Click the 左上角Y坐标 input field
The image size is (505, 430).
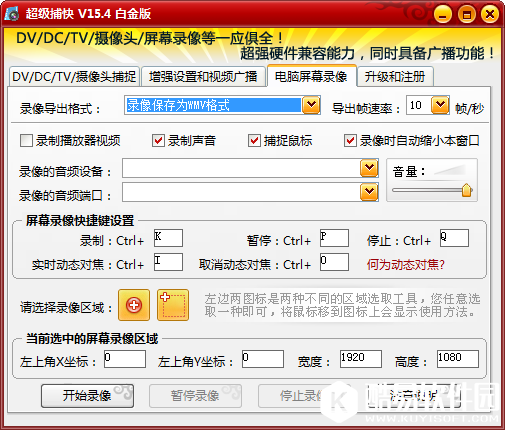coord(263,359)
